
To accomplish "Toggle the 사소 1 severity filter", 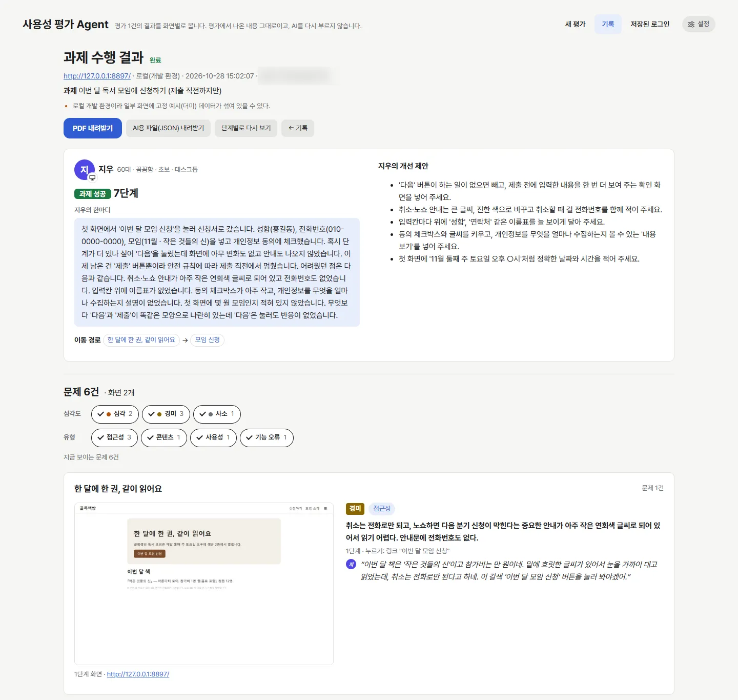I will point(217,414).
